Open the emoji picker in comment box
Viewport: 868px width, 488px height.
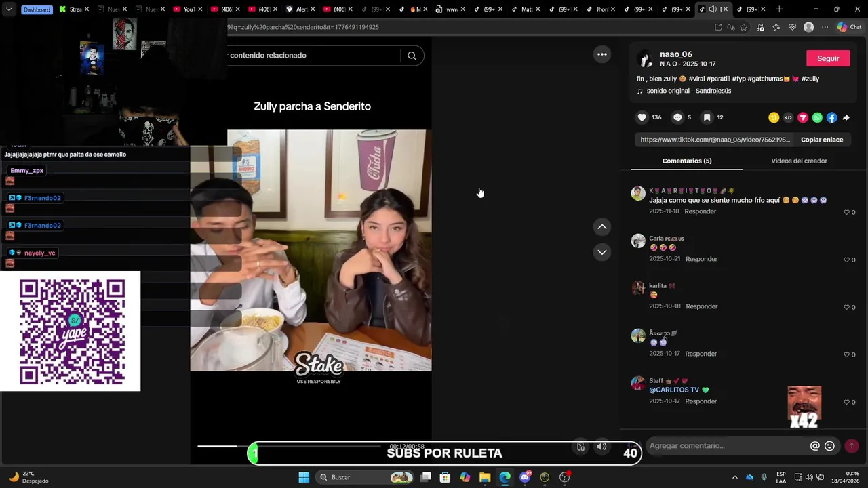coord(829,446)
